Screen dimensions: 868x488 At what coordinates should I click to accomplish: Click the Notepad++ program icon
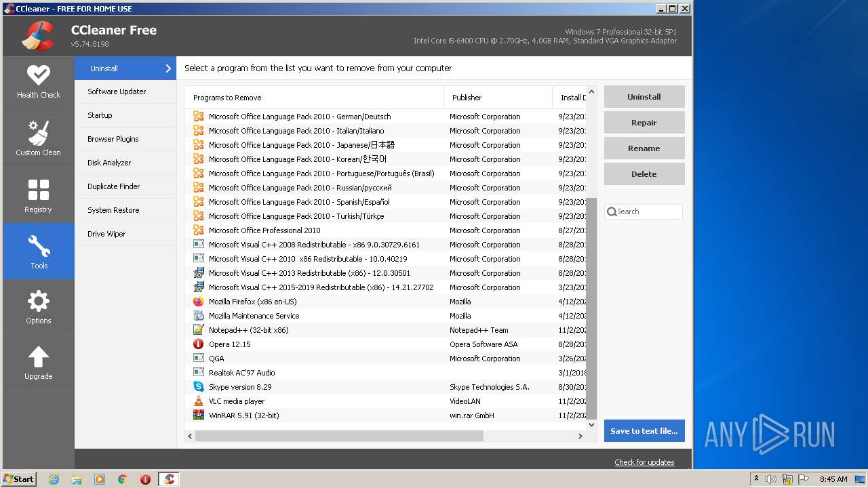(199, 330)
